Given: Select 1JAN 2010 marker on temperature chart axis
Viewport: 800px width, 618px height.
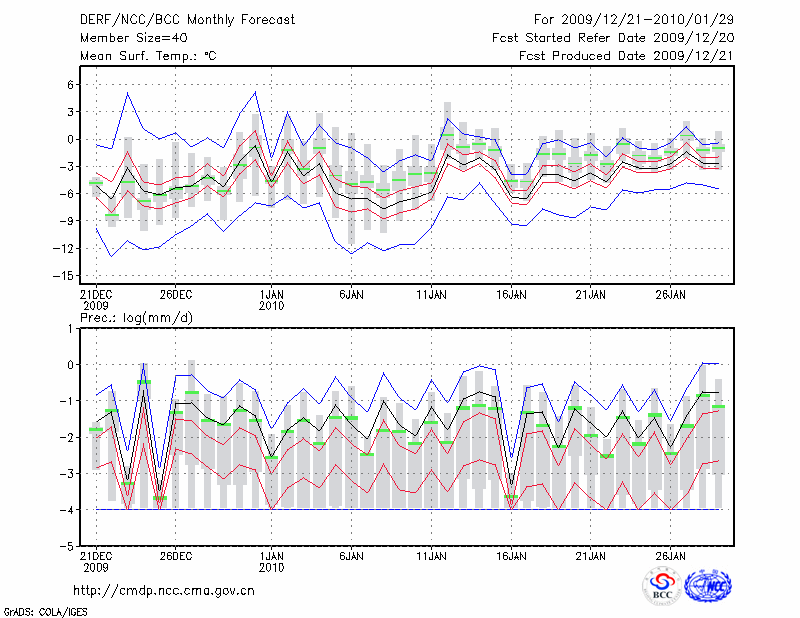Looking at the screenshot, I should click(x=271, y=300).
